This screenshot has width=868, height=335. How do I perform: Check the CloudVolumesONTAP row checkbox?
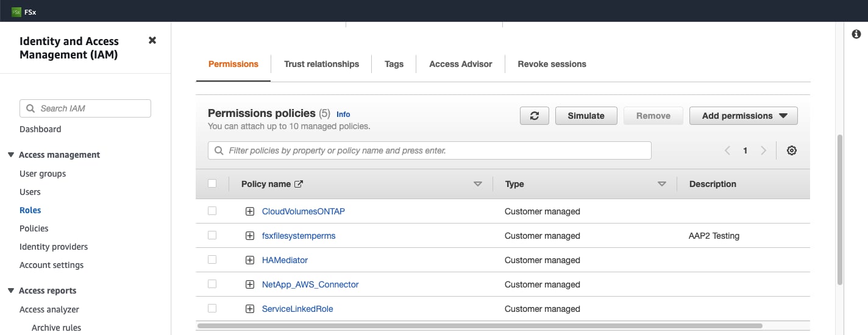pos(212,211)
